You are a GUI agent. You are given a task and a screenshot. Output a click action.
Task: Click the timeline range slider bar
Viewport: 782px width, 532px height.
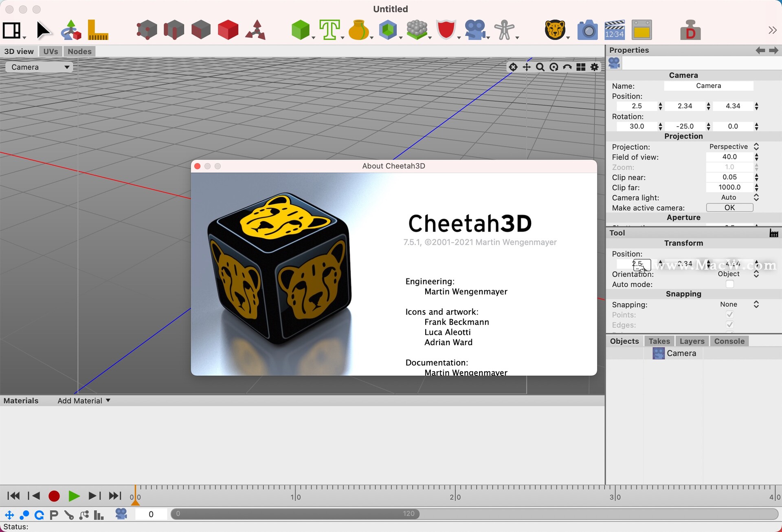(x=295, y=514)
